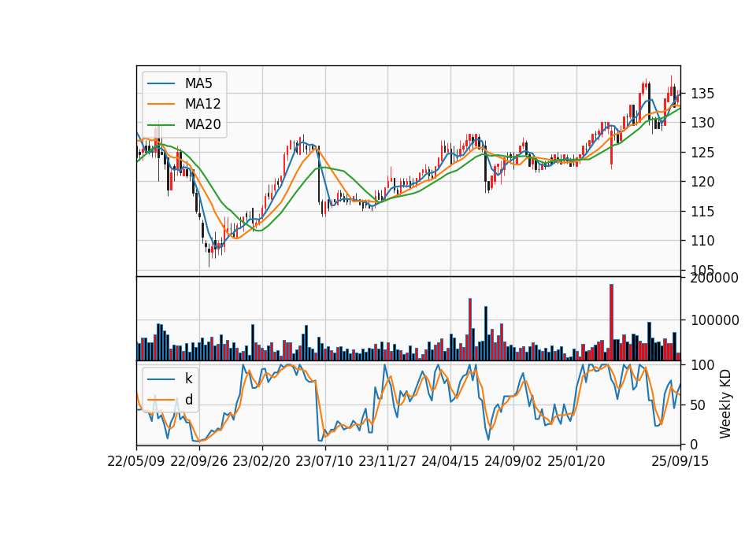Screen dimensions: 756x543
Task: Click the 200000 volume axis tick
Action: tap(714, 278)
